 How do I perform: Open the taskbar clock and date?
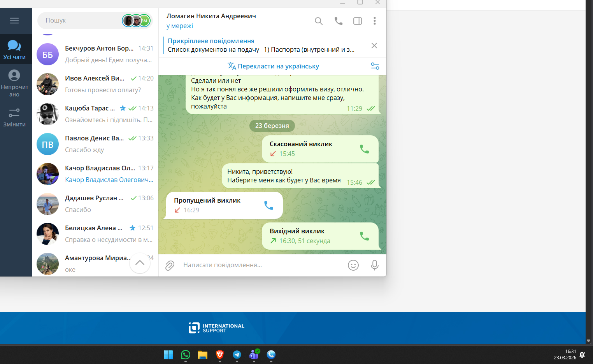coord(565,354)
